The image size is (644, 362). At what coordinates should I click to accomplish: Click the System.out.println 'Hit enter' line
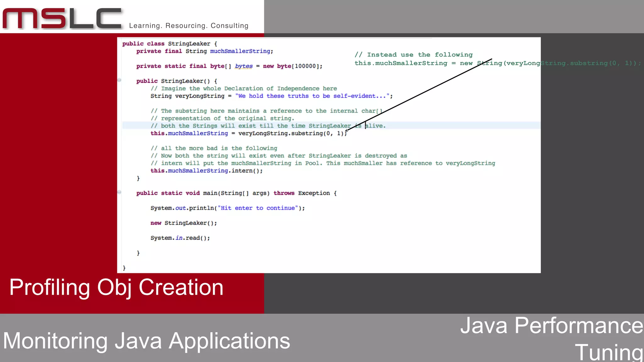tap(228, 208)
